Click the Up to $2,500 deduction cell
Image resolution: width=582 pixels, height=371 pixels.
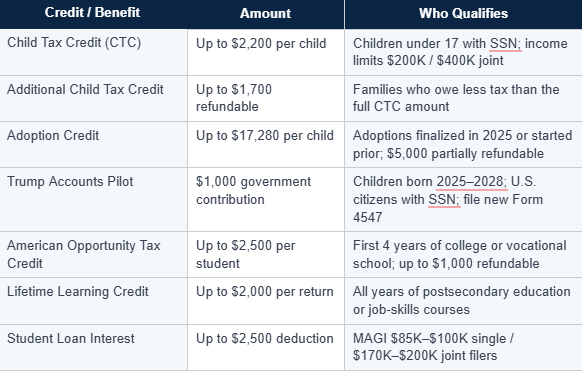(266, 347)
